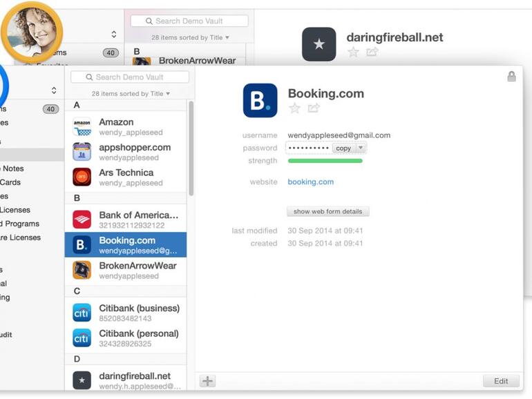Click the Amazon shopping cart icon

pyautogui.click(x=82, y=126)
